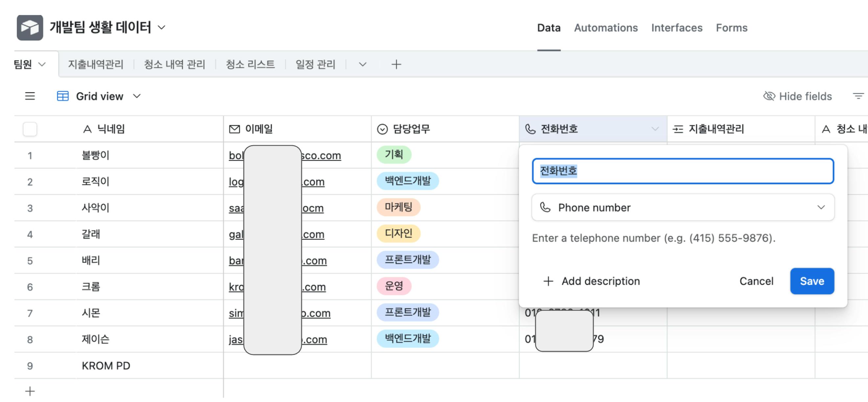Viewport: 868px width, 402px height.
Task: Click the 전화번호 phone header icon
Action: (530, 129)
